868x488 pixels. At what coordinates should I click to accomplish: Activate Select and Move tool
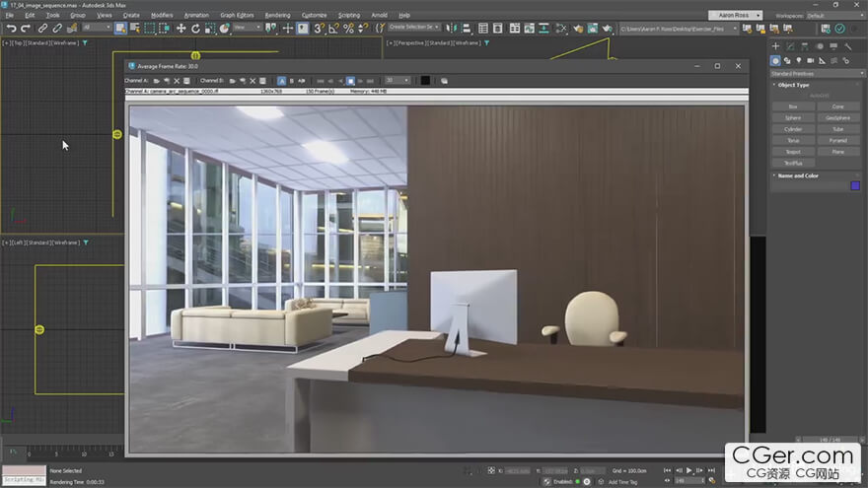pos(181,29)
